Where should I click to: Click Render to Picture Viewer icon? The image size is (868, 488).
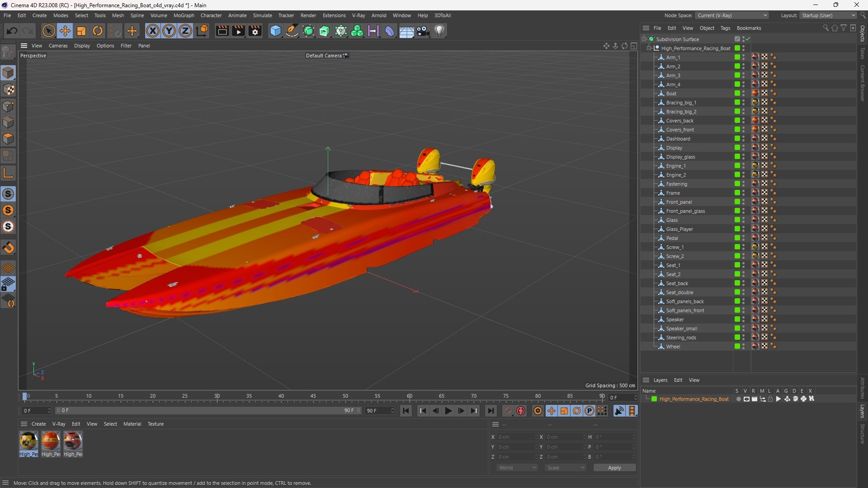click(x=238, y=31)
